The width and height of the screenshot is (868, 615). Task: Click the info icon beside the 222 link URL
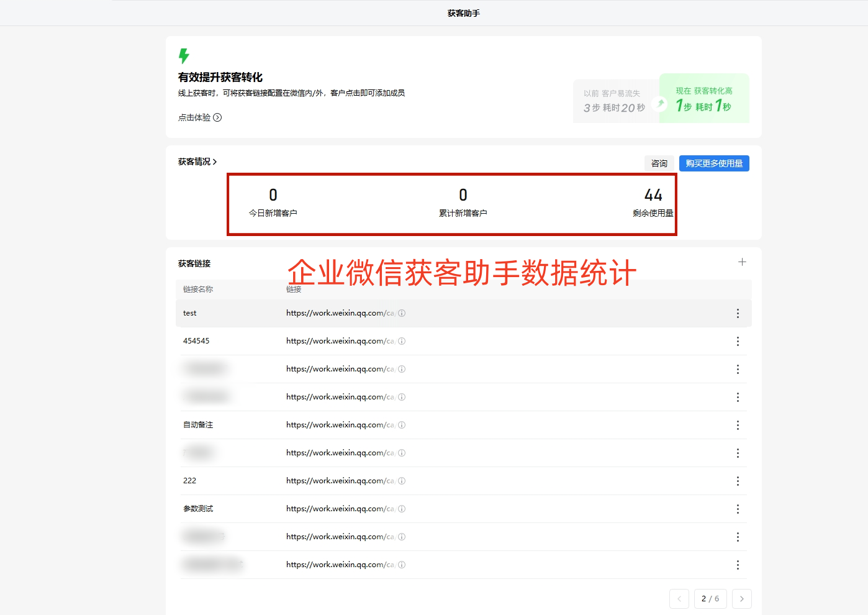click(x=402, y=481)
